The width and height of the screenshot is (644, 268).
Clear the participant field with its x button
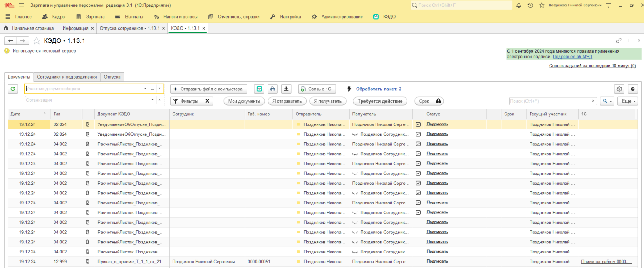click(x=159, y=89)
